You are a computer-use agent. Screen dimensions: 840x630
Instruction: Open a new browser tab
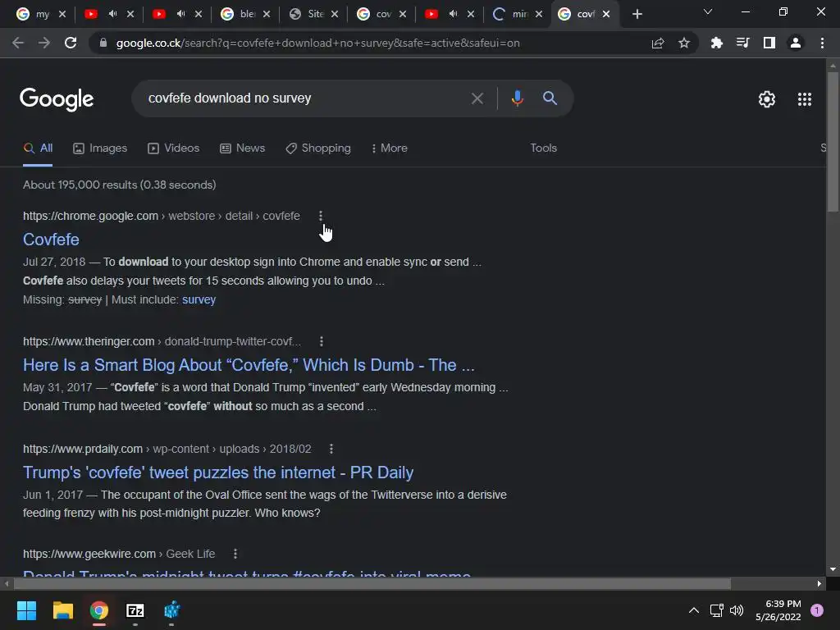[x=637, y=15]
